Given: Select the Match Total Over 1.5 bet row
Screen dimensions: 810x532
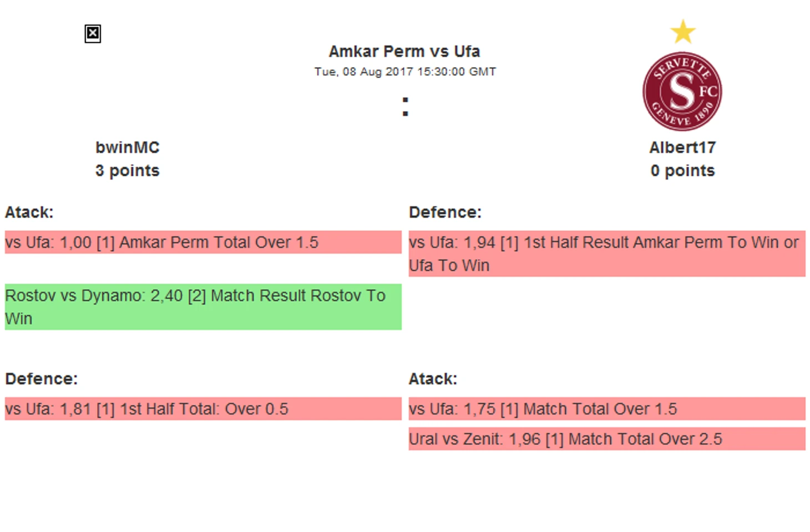Looking at the screenshot, I should 607,409.
